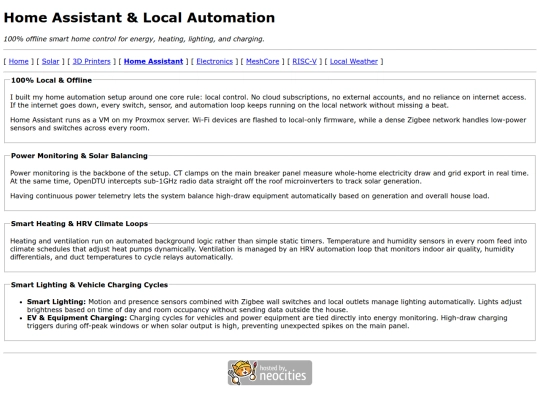Open the Home navigation link
Viewport: 540px width, 405px height.
[x=19, y=61]
